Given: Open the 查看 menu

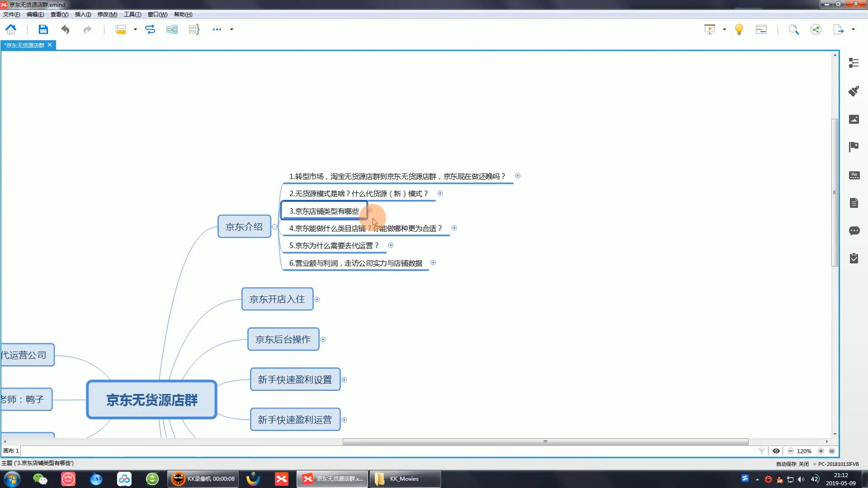Looking at the screenshot, I should (x=59, y=14).
